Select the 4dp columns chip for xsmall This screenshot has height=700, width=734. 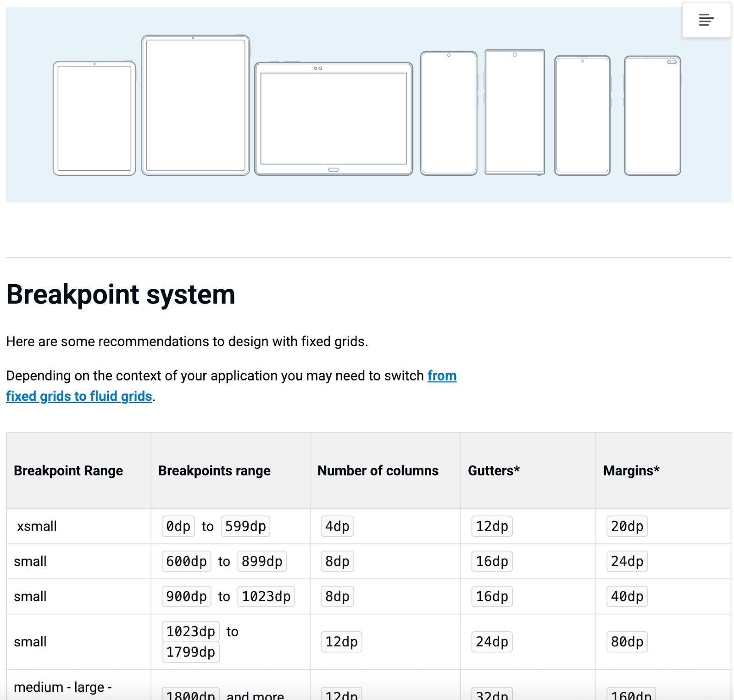pos(336,526)
